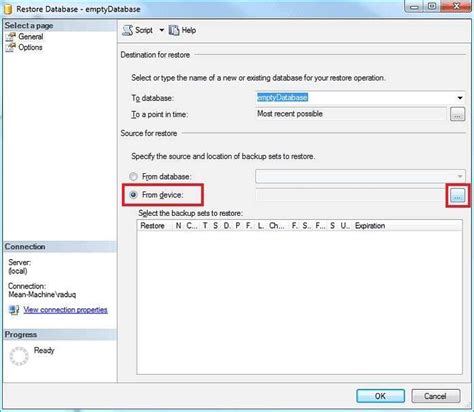Click the Most recent possible field

pos(351,114)
